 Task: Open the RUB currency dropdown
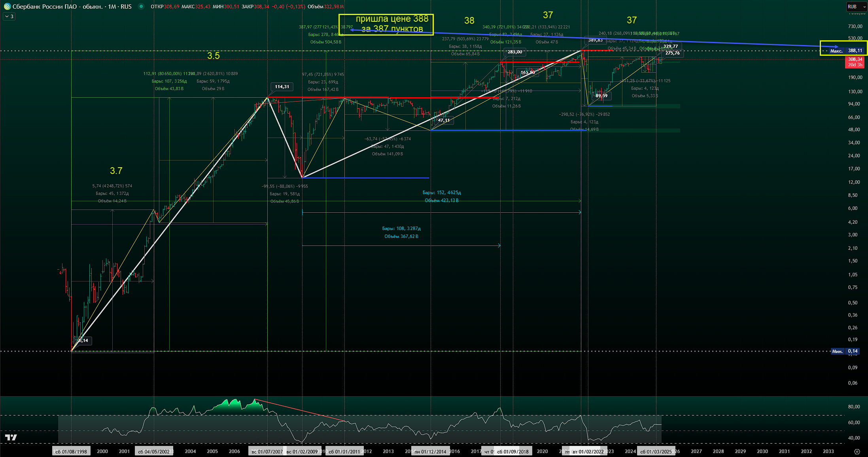[857, 7]
